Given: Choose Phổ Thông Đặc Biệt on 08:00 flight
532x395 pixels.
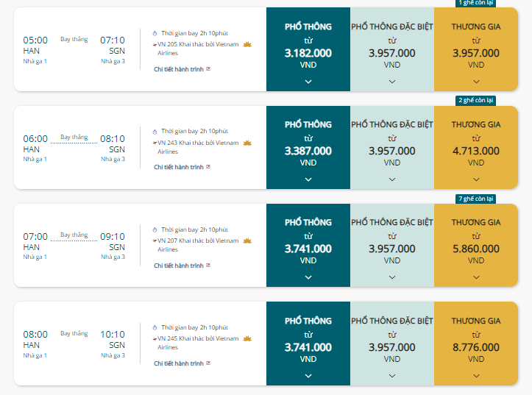Looking at the screenshot, I should click(x=392, y=344).
